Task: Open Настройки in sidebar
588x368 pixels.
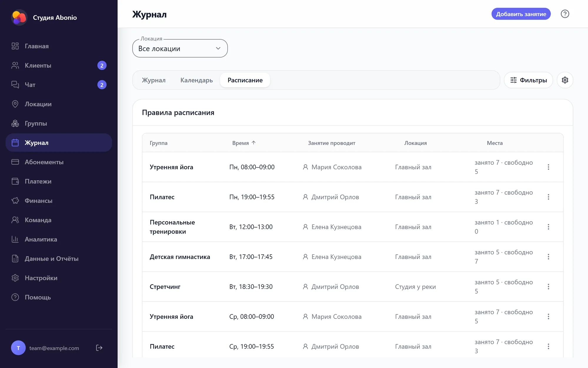Action: tap(59, 278)
